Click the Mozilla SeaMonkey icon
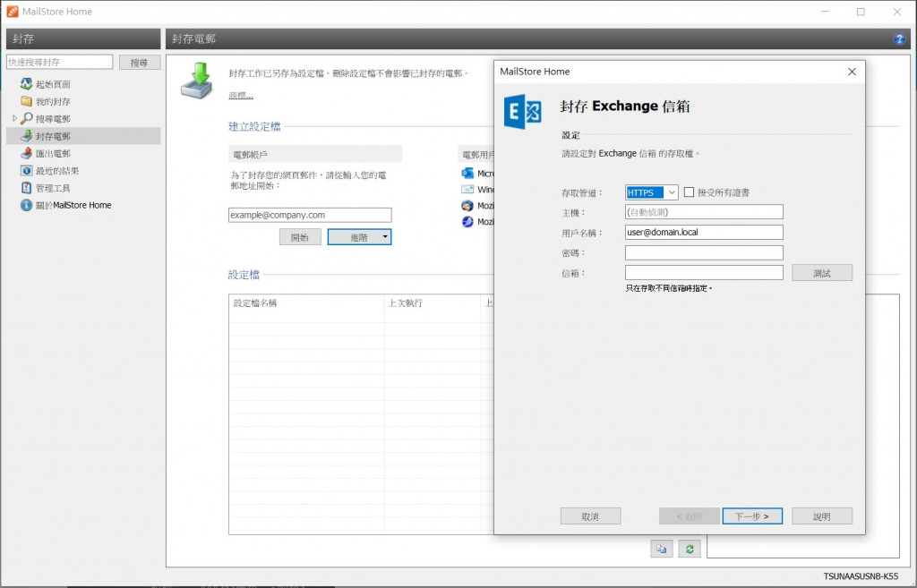This screenshot has height=588, width=917. tap(467, 222)
